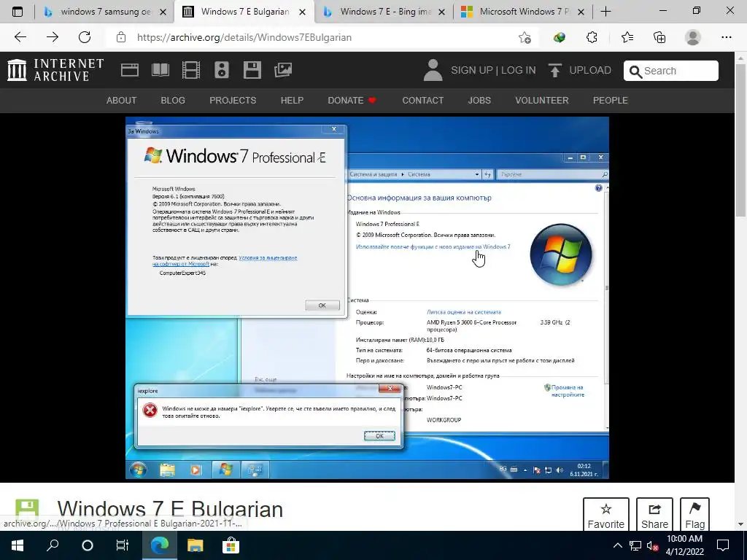
Task: Click the address bar URL
Action: point(244,37)
